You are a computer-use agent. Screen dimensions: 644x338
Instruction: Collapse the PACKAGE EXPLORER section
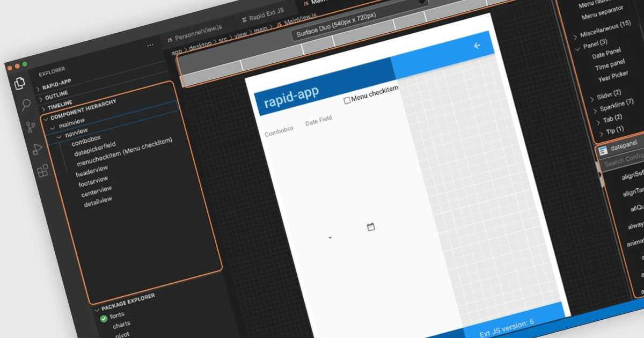pyautogui.click(x=97, y=310)
